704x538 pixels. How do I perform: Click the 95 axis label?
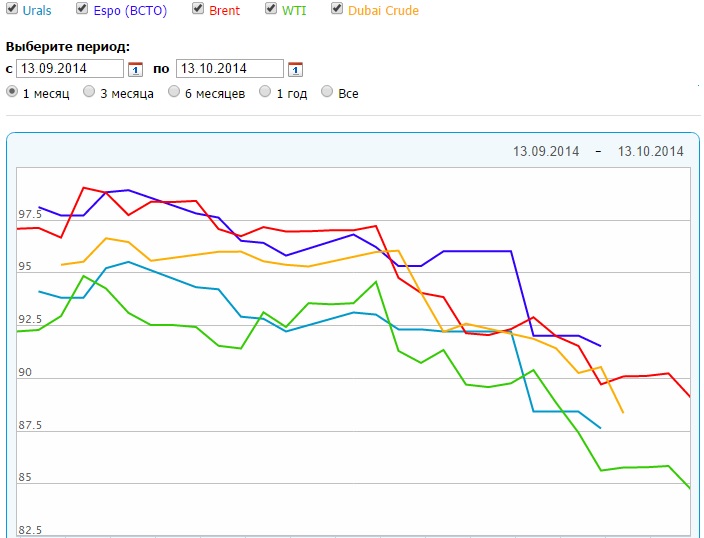[x=25, y=266]
